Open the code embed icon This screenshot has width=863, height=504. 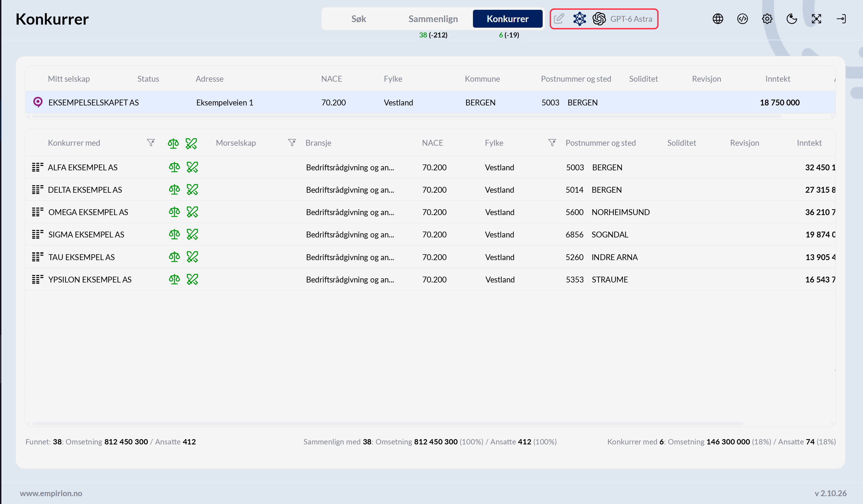(742, 19)
